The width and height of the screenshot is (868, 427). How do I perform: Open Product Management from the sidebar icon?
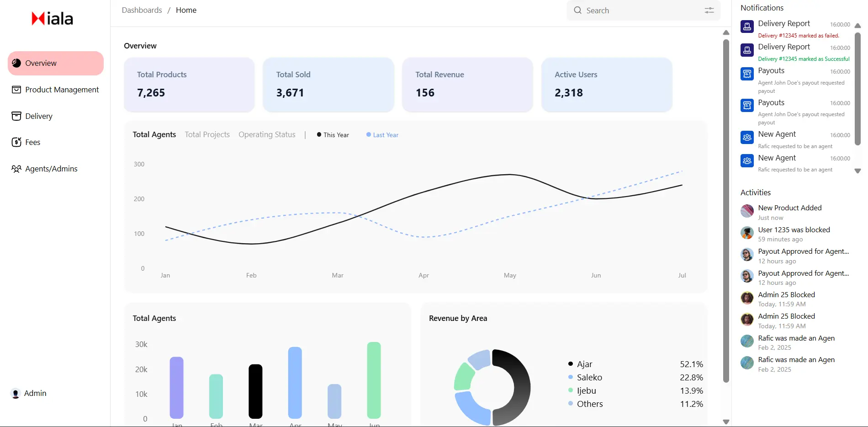(16, 90)
